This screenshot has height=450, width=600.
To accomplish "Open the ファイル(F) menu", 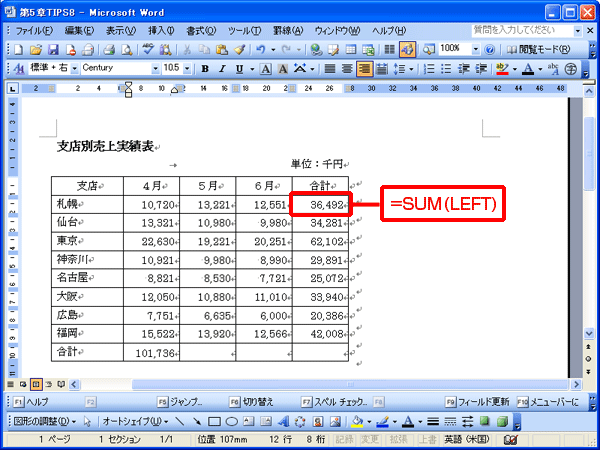I will (34, 31).
